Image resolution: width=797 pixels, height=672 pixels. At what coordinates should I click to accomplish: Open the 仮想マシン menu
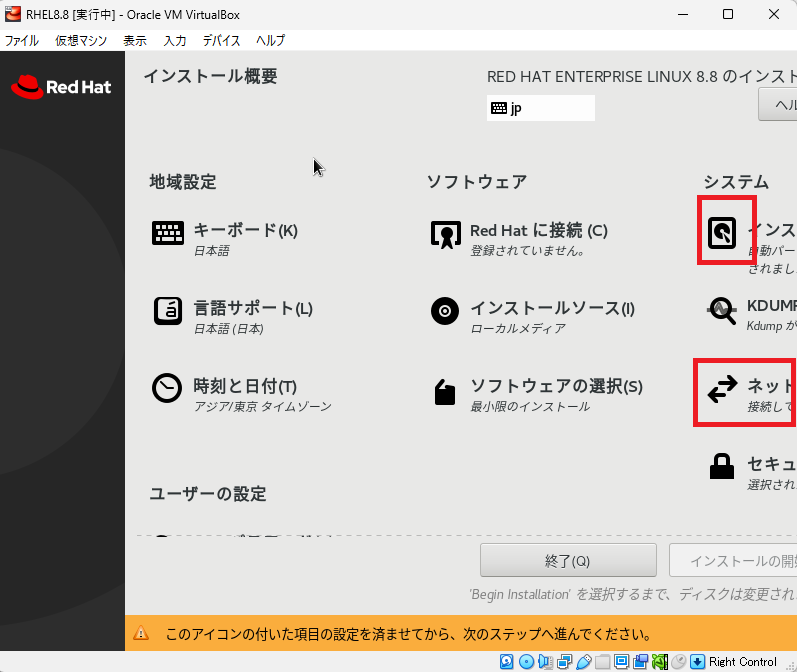tap(81, 41)
